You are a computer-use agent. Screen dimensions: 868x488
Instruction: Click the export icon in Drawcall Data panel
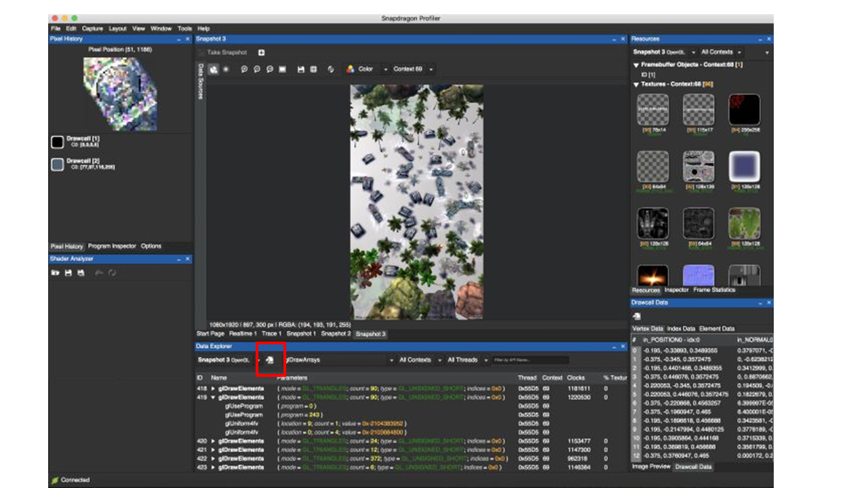(x=637, y=316)
